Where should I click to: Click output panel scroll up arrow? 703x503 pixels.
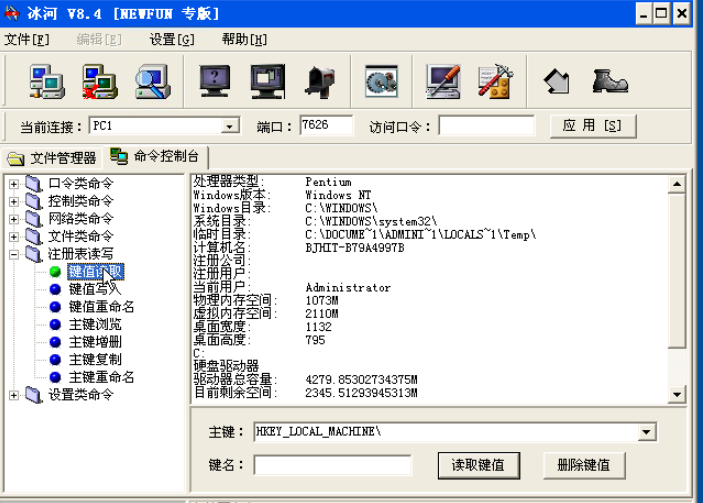[677, 184]
